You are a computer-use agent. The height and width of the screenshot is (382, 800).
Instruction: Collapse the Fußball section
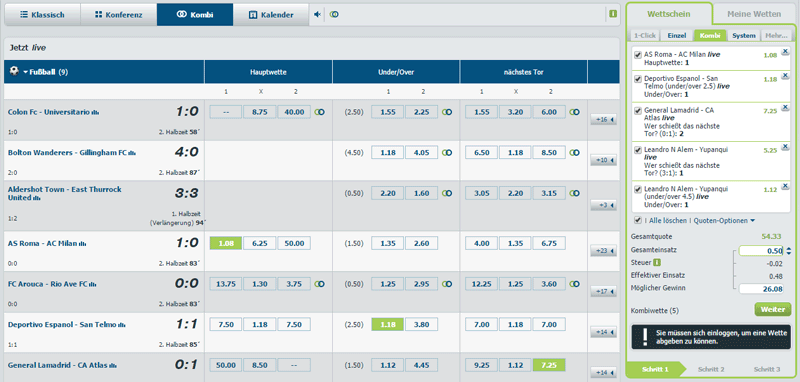pyautogui.click(x=25, y=72)
